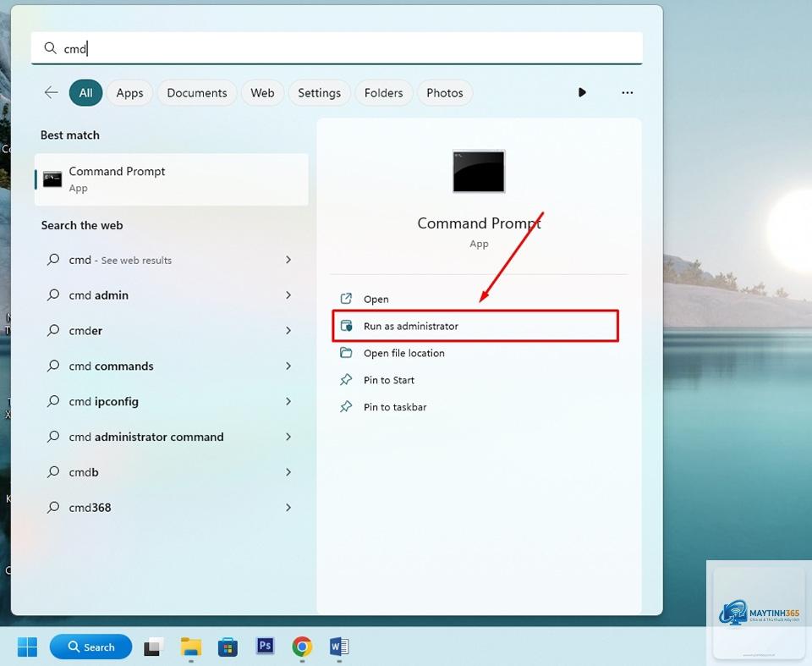Image resolution: width=812 pixels, height=666 pixels.
Task: Click inside the cmd search box
Action: pyautogui.click(x=337, y=48)
